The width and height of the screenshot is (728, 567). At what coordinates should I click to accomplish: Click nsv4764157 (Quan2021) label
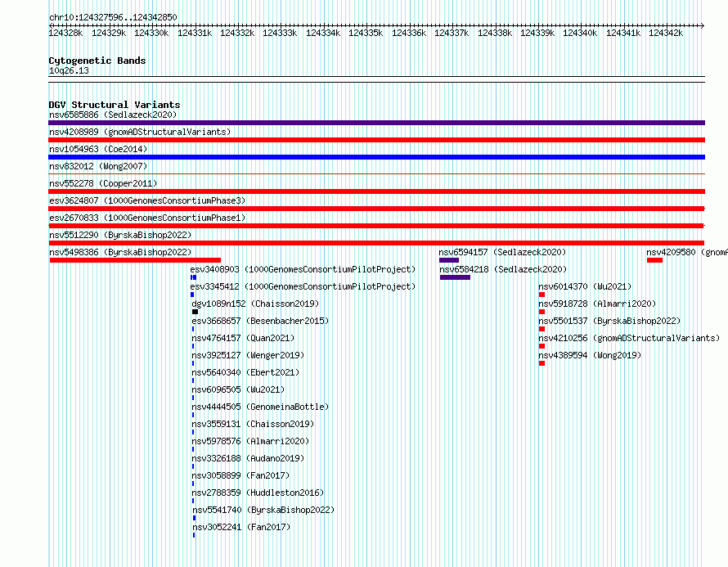tap(243, 338)
